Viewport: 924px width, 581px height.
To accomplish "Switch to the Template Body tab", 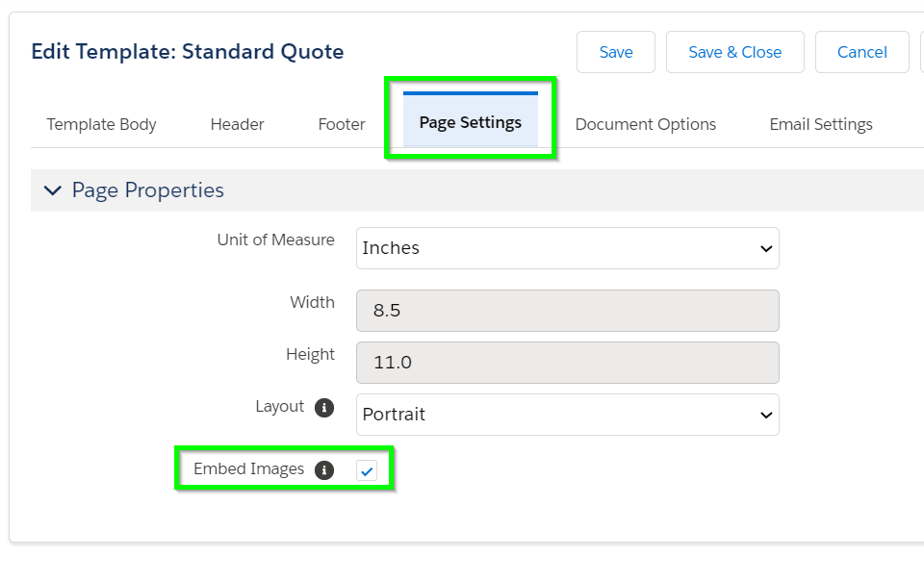I will (101, 124).
